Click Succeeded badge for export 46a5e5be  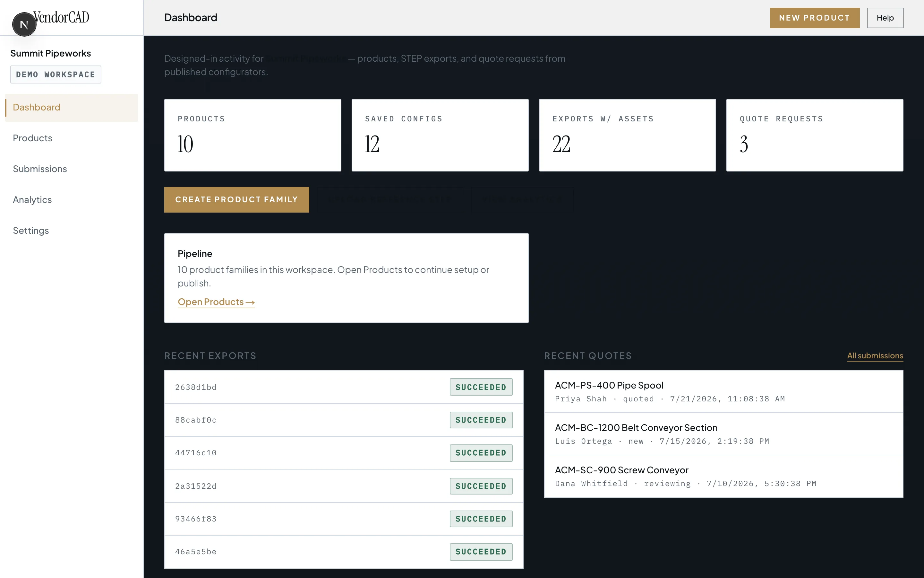(x=481, y=552)
